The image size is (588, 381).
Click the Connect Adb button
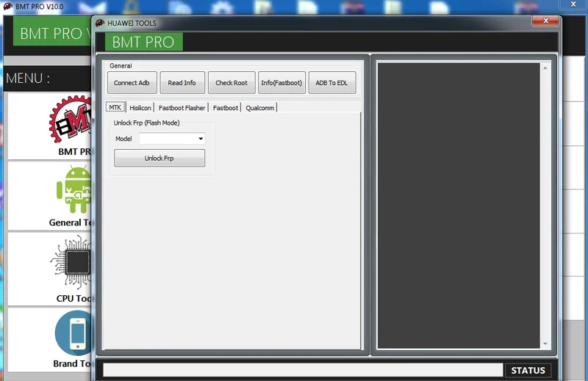[x=132, y=83]
